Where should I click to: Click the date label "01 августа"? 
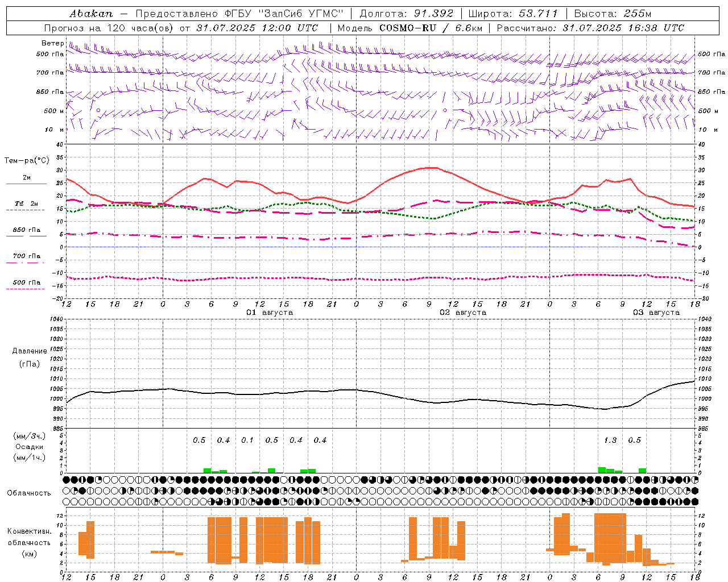[x=270, y=313]
